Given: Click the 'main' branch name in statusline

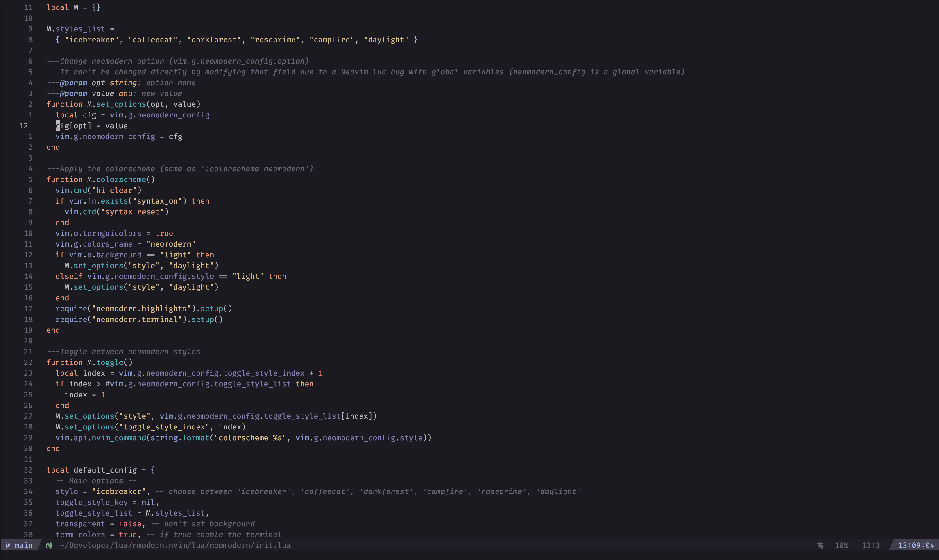Looking at the screenshot, I should pos(24,545).
